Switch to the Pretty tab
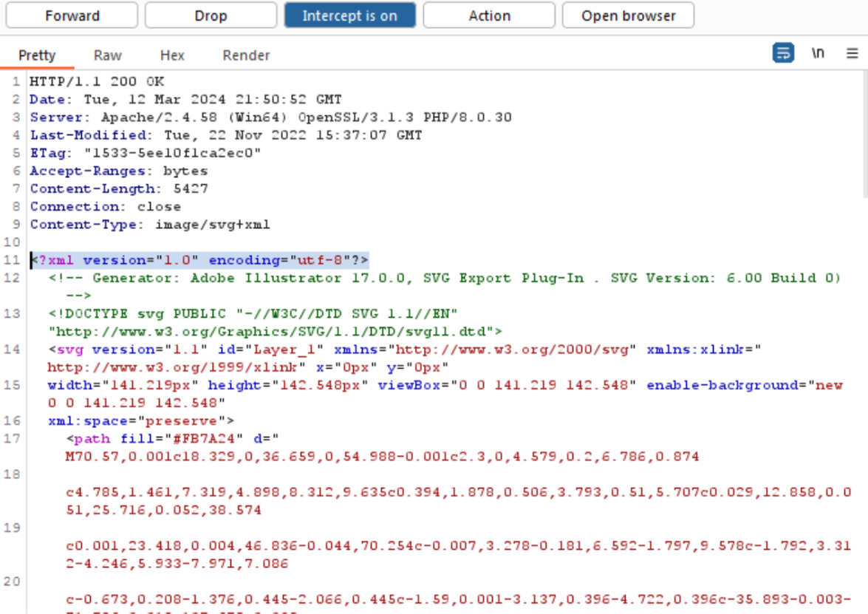This screenshot has height=614, width=868. coord(37,55)
